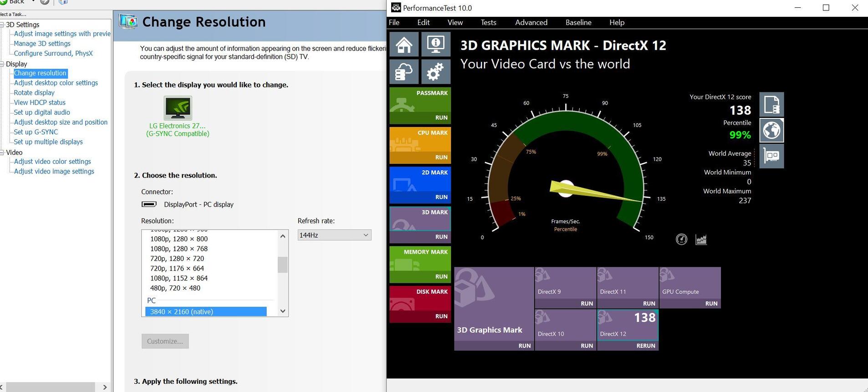Run the 3D MARK sidebar test
868x392 pixels.
[441, 237]
